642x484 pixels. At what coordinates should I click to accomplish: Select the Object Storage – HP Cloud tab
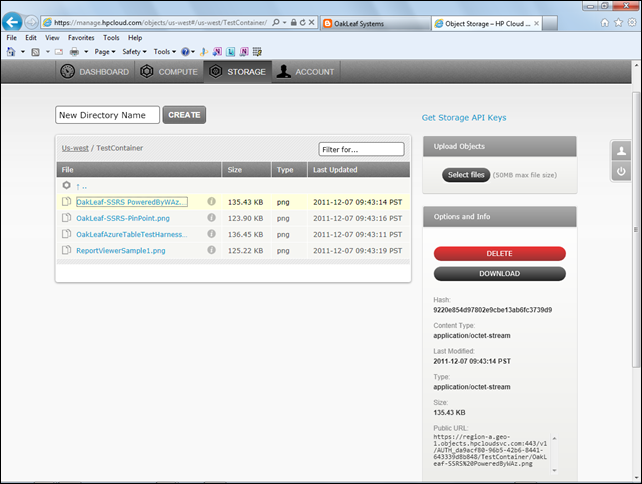(x=487, y=23)
